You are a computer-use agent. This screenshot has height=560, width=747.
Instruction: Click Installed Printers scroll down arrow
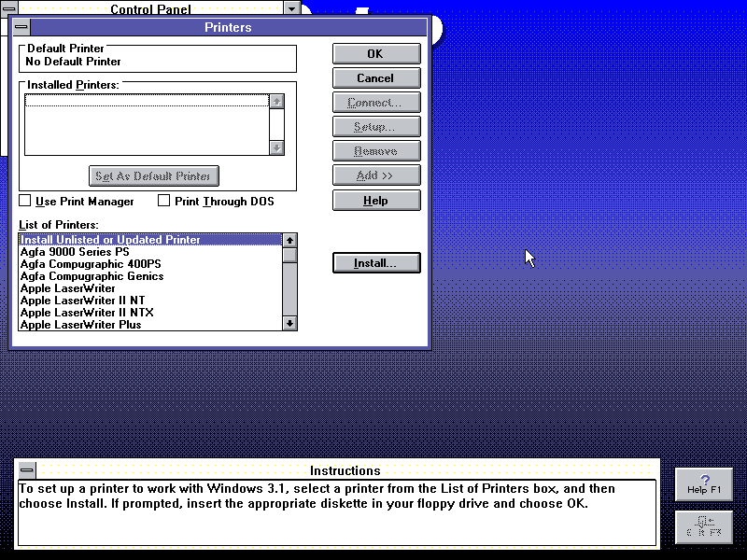pos(276,147)
